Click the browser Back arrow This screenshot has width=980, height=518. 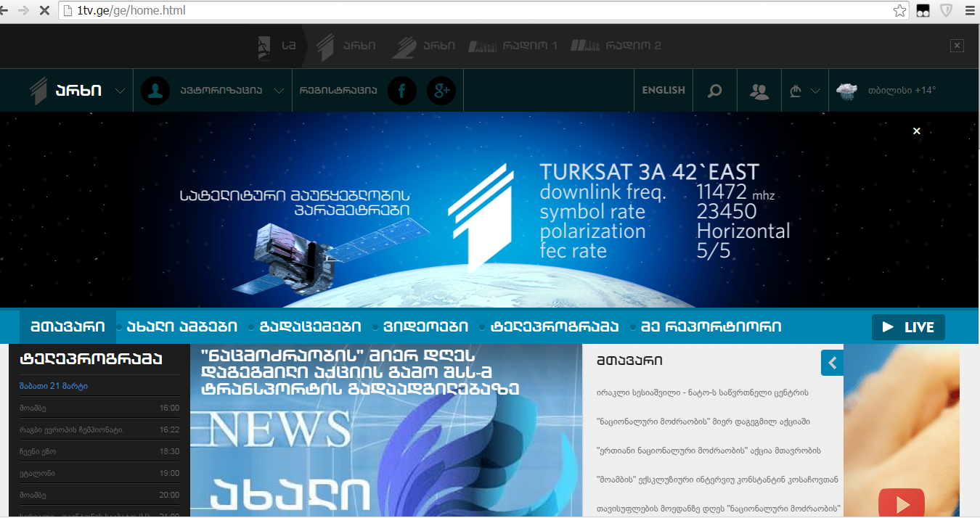click(x=4, y=10)
